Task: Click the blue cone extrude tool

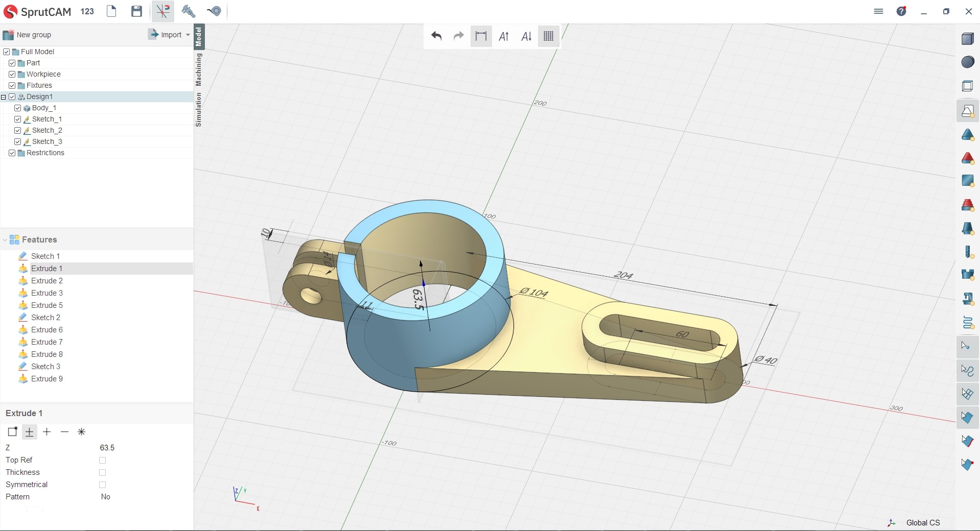Action: pos(968,135)
